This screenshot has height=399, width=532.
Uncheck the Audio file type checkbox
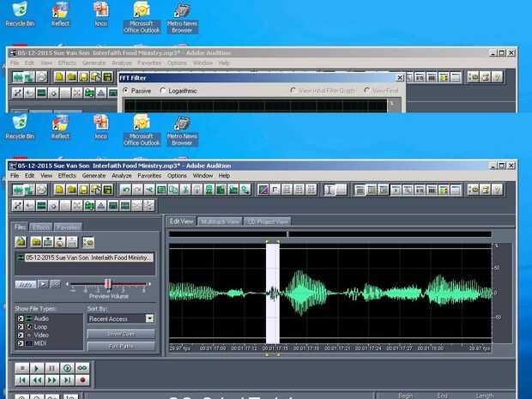pyautogui.click(x=21, y=318)
